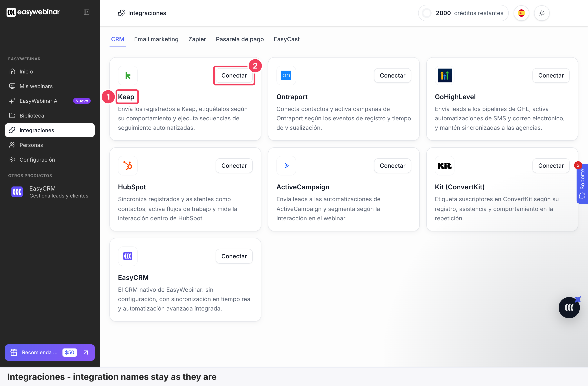The width and height of the screenshot is (588, 386).
Task: Click the easywebinar logo
Action: (33, 12)
